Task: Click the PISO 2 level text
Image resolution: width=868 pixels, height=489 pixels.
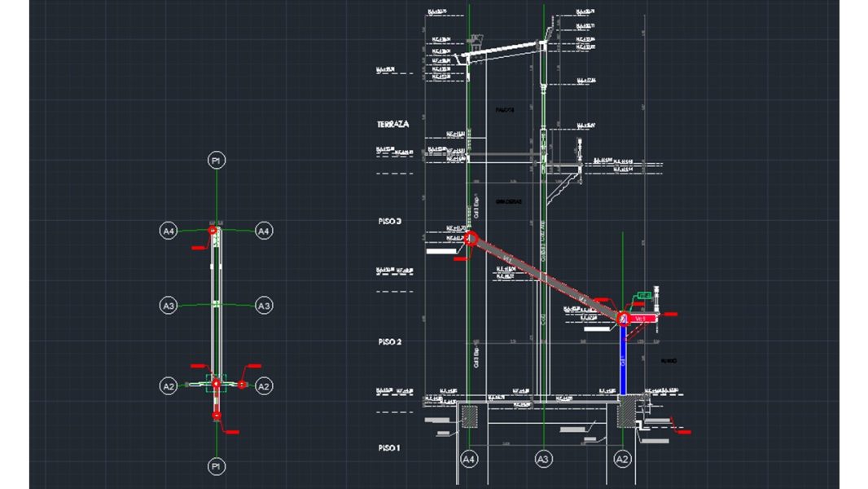Action: [x=390, y=342]
